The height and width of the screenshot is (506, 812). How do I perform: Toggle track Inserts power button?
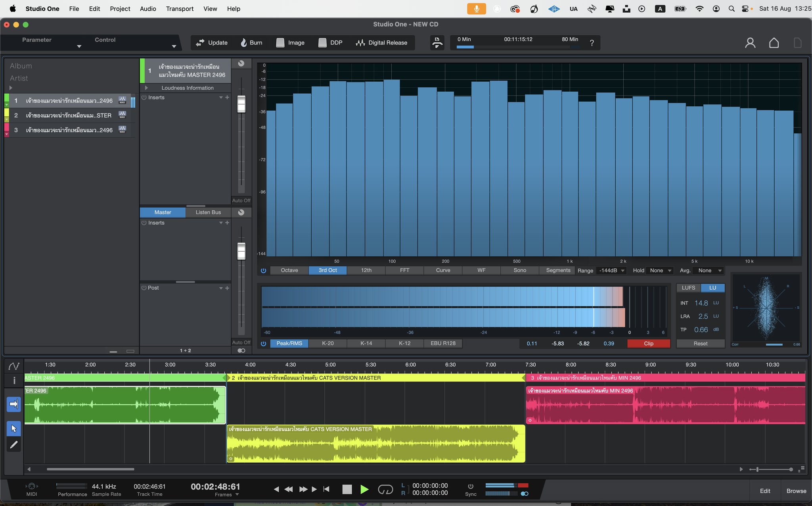tap(144, 98)
